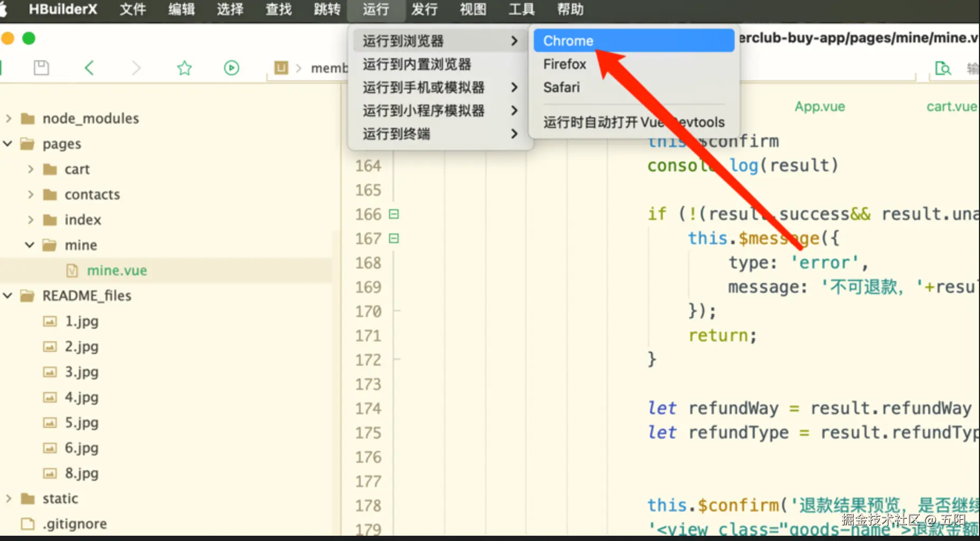Image resolution: width=980 pixels, height=541 pixels.
Task: Open 1.jpg in README_files
Action: [81, 321]
